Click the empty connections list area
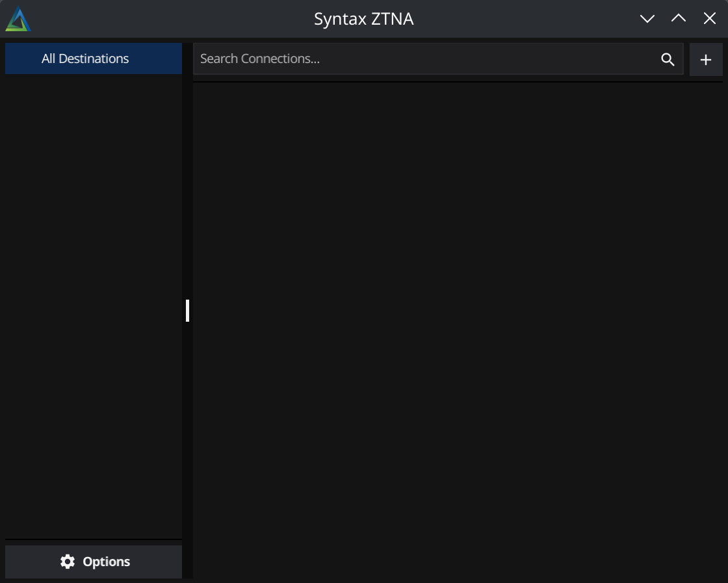This screenshot has width=728, height=583. (x=455, y=325)
